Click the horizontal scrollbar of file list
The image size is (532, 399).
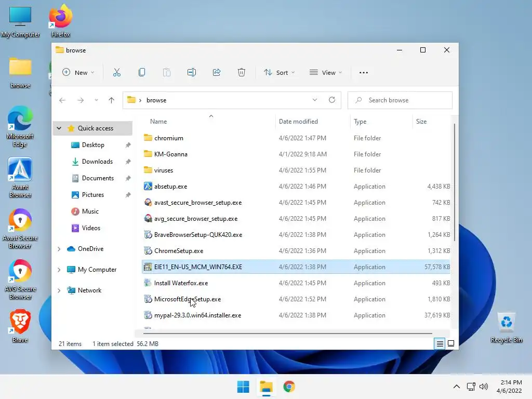tap(287, 333)
